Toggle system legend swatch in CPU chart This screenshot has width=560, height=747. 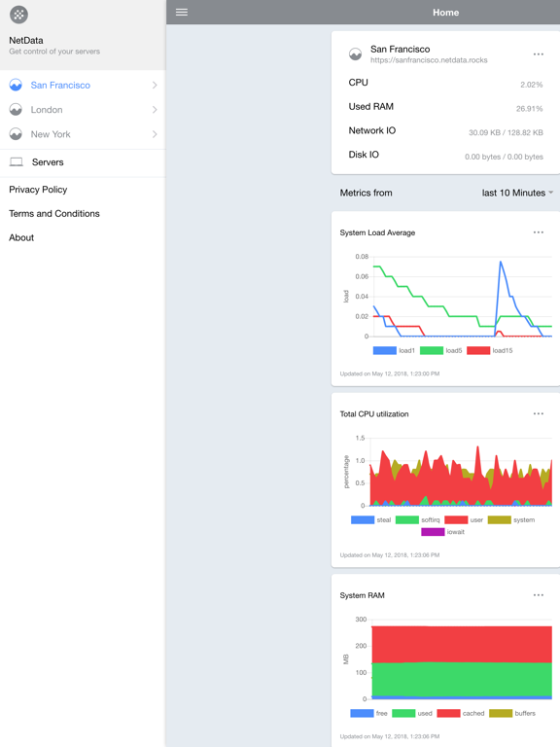[500, 519]
